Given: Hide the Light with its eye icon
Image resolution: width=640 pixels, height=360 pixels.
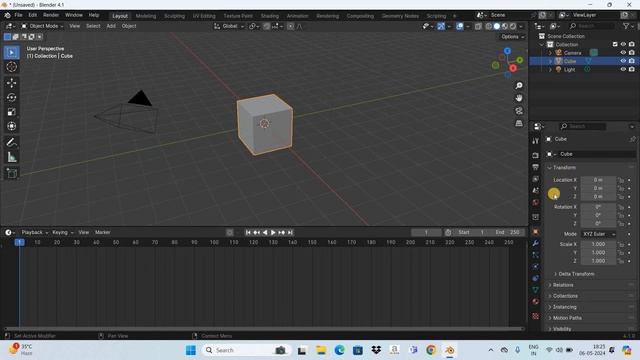Looking at the screenshot, I should pos(623,69).
